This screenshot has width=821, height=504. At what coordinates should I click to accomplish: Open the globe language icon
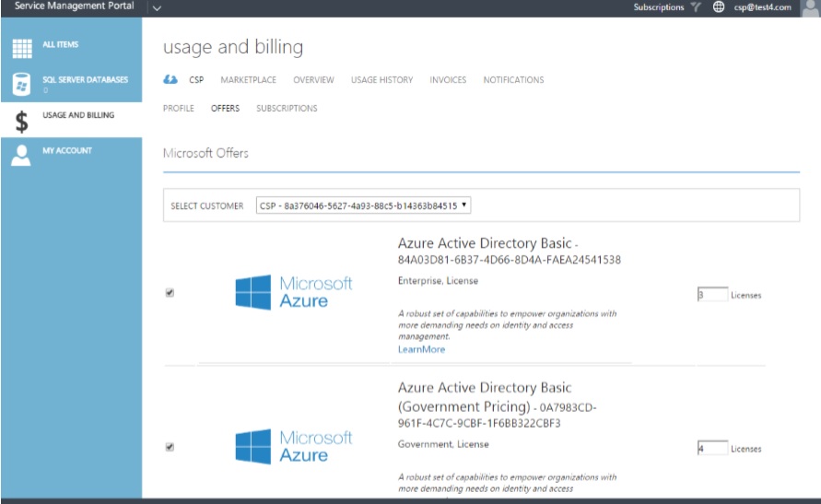pos(719,6)
